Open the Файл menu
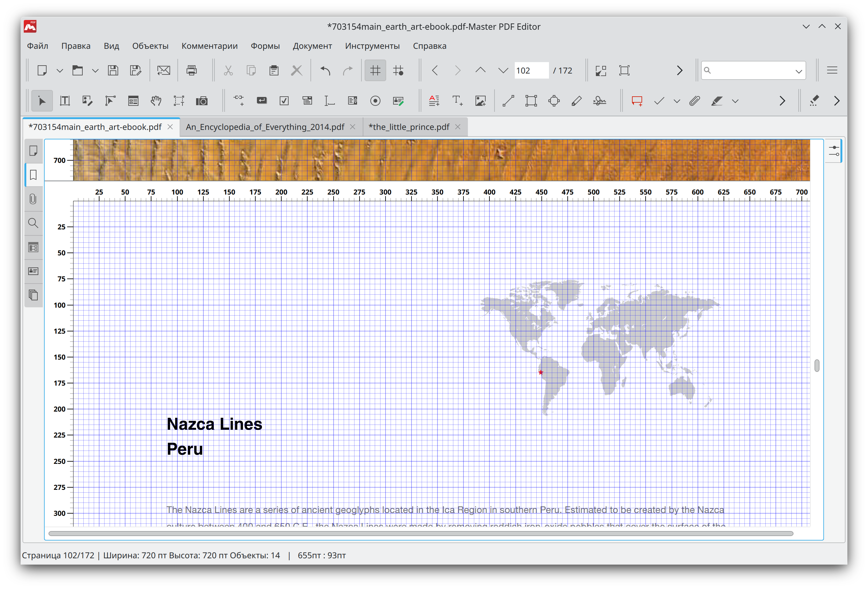Screen dimensions: 868x589 [x=37, y=46]
